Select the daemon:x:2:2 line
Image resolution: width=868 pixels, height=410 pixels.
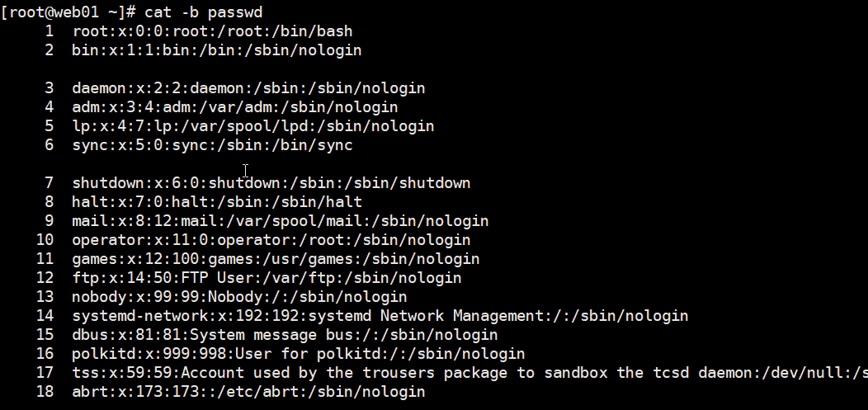pyautogui.click(x=248, y=88)
